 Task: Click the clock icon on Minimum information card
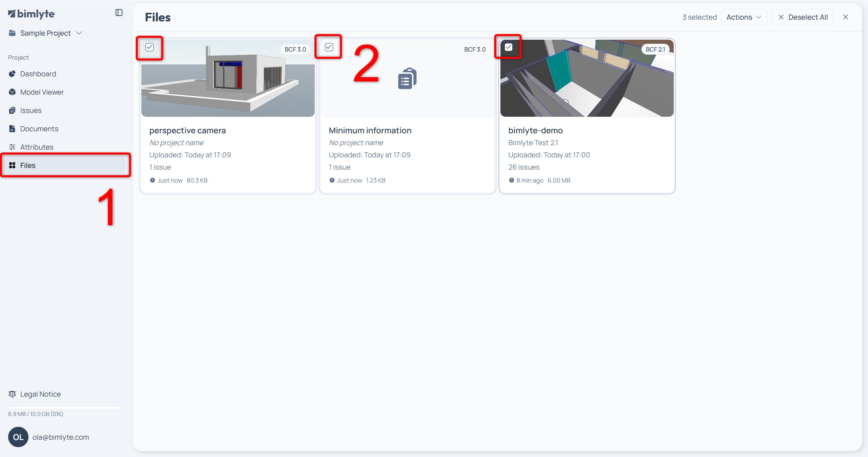coord(332,180)
